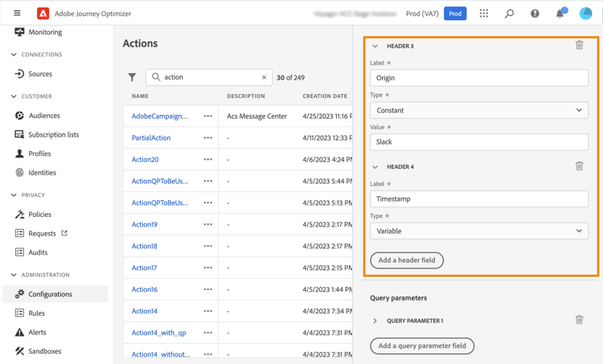The height and width of the screenshot is (364, 603).
Task: Open the Header 3 Type dropdown
Action: (x=478, y=110)
